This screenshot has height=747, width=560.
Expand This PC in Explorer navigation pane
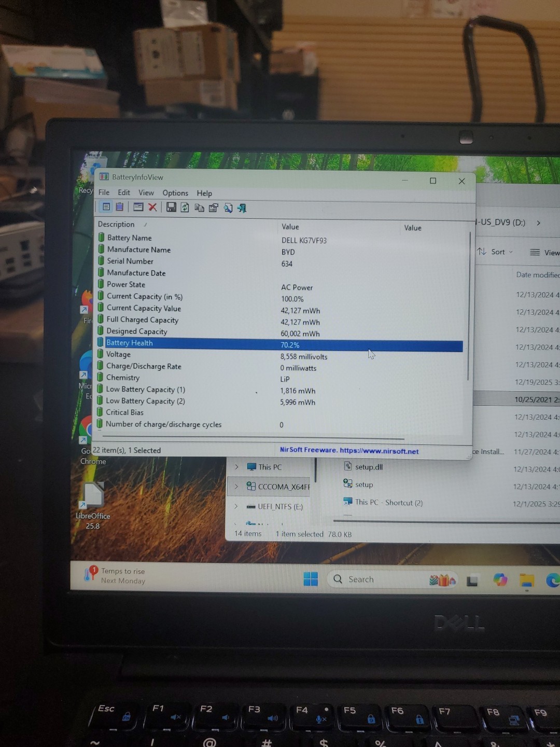tap(236, 467)
